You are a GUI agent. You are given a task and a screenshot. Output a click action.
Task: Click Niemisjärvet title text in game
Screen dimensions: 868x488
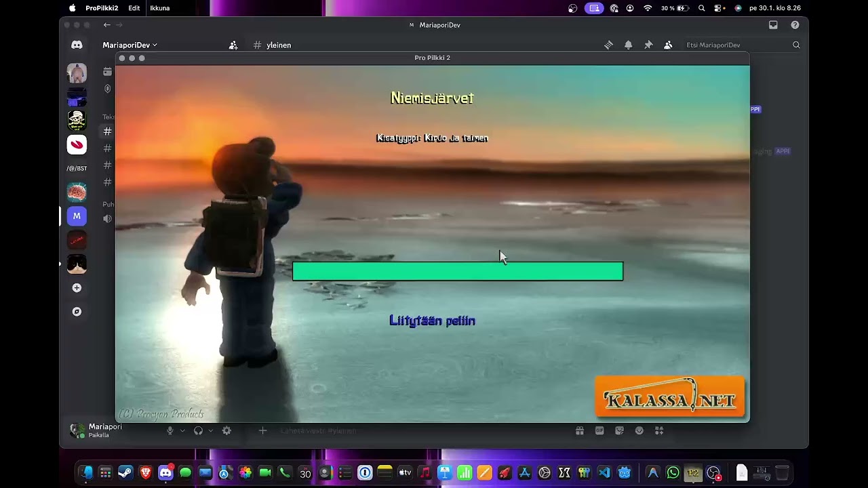click(x=433, y=98)
